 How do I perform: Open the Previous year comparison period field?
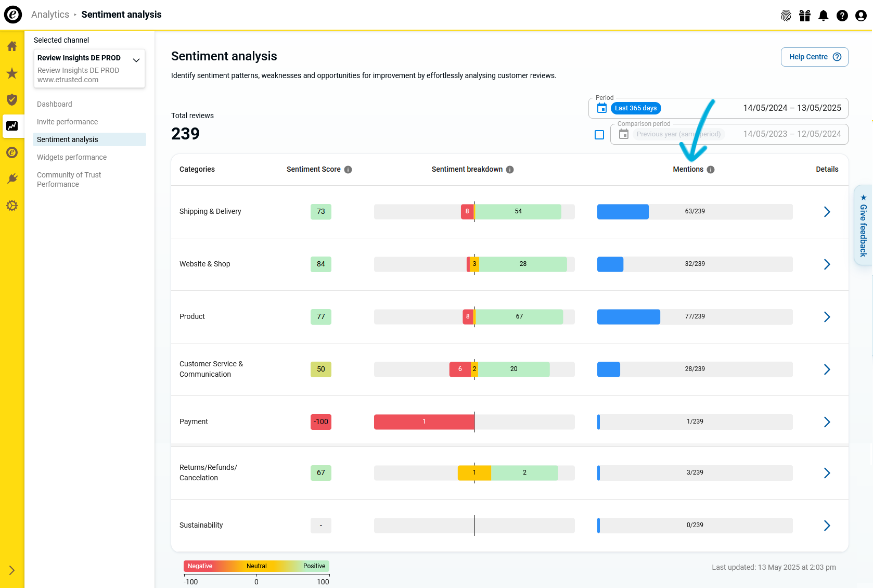[x=729, y=134]
